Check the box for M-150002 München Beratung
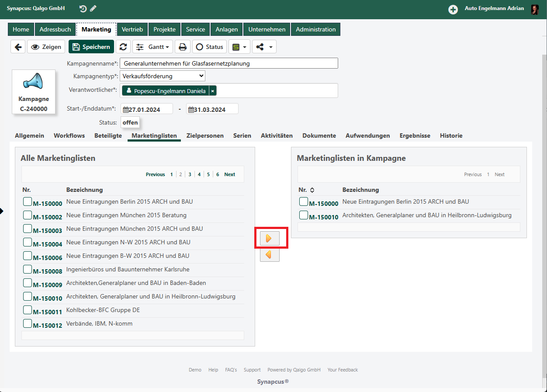 coord(27,215)
